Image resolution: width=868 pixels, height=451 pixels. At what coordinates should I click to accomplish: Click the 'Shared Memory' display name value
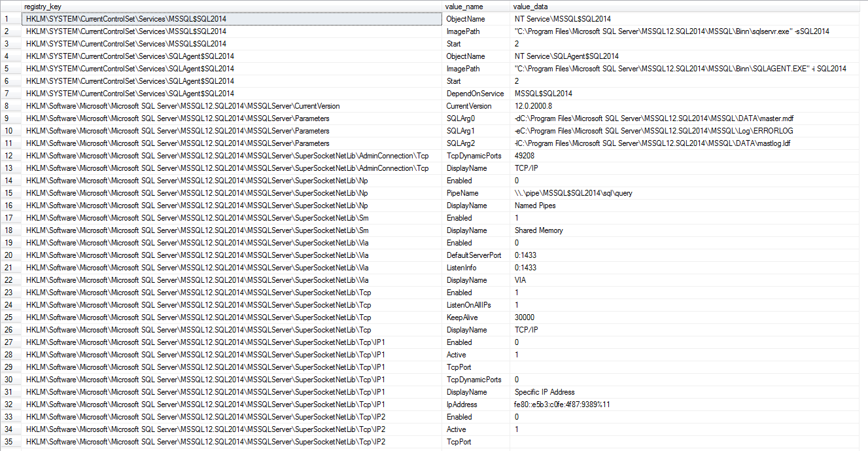tap(539, 230)
